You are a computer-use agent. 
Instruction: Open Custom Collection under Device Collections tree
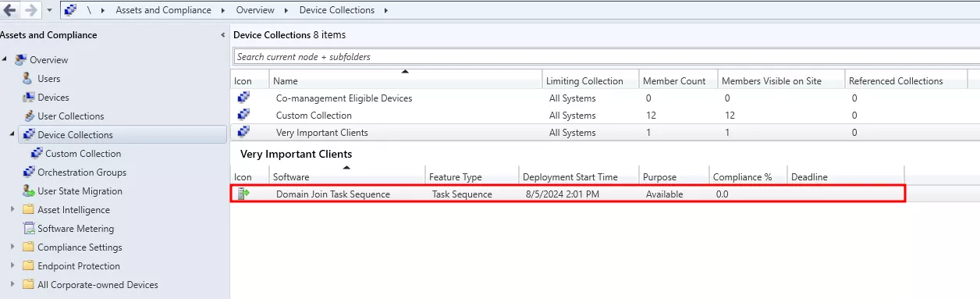[x=83, y=154]
